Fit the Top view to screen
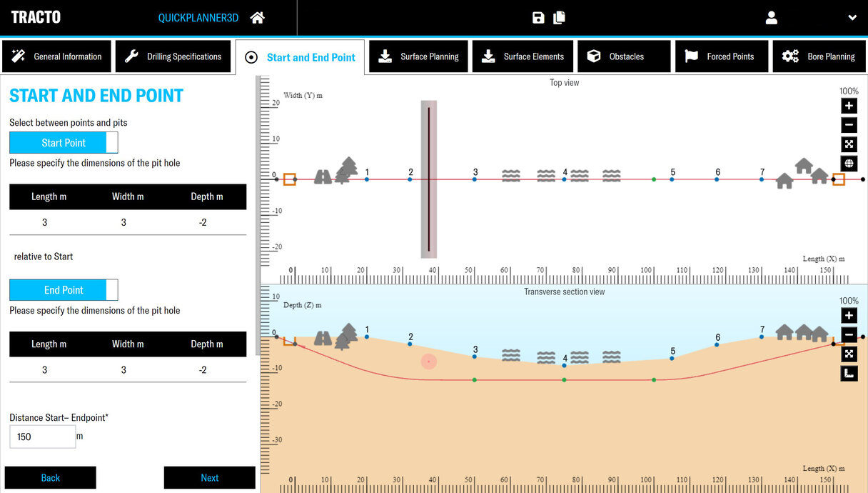This screenshot has width=868, height=493. pyautogui.click(x=849, y=144)
